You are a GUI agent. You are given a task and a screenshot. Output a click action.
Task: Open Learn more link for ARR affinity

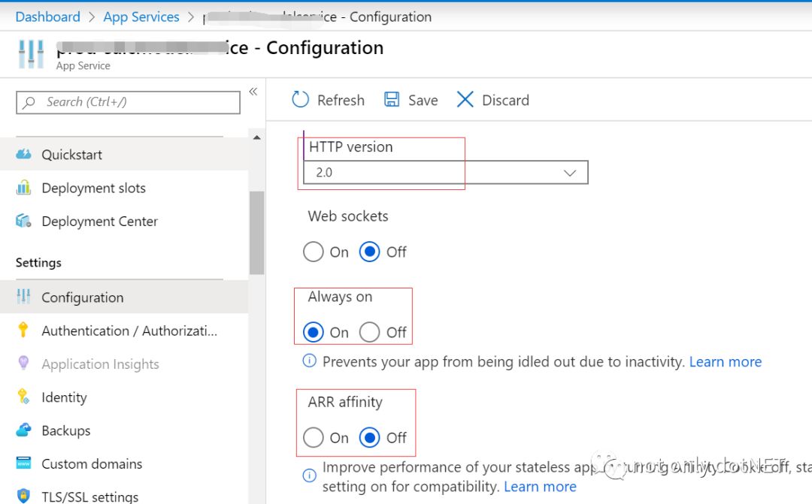540,487
